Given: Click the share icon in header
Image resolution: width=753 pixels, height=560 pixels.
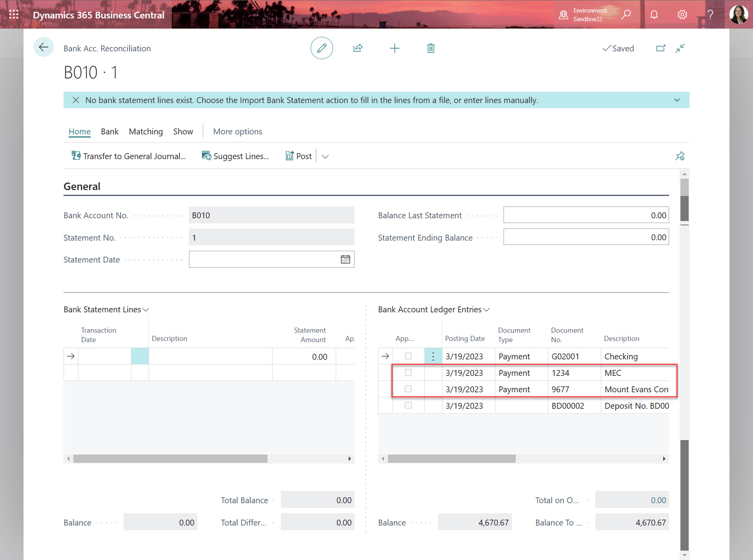Looking at the screenshot, I should pyautogui.click(x=358, y=48).
